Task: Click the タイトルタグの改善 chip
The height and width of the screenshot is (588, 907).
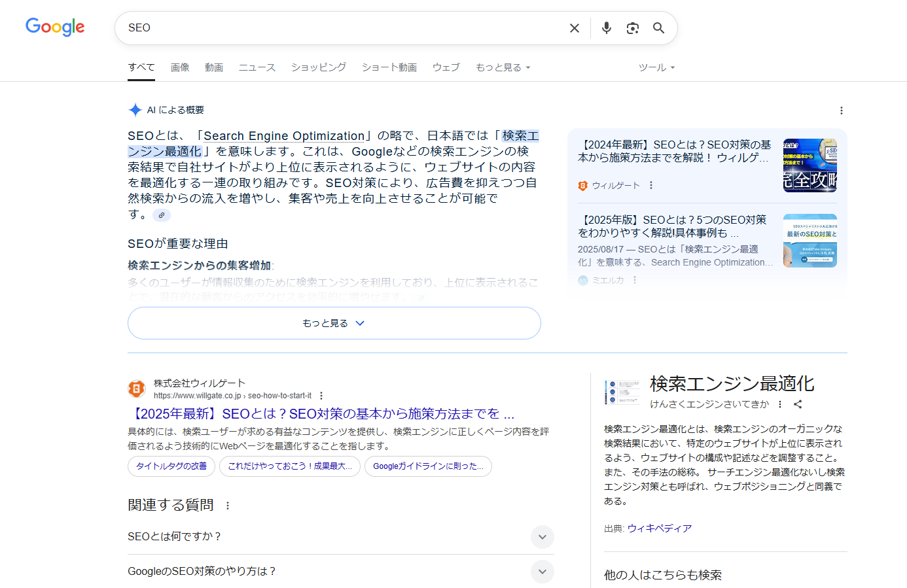Action: tap(171, 466)
